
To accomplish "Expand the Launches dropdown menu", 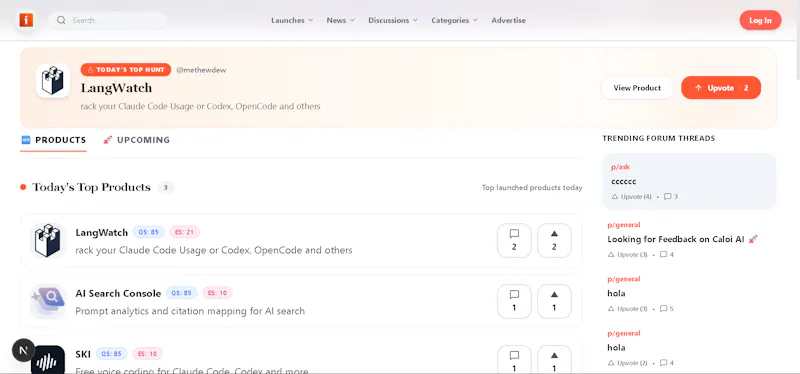I will click(x=292, y=20).
